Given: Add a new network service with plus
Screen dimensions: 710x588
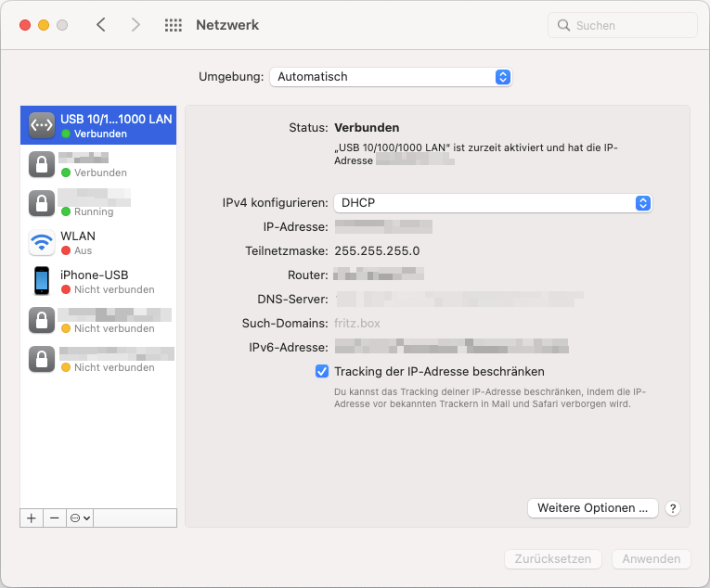Looking at the screenshot, I should [x=32, y=518].
